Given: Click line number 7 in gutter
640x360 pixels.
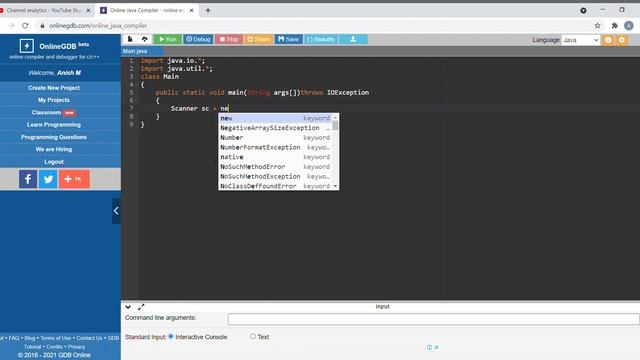Looking at the screenshot, I should pos(131,109).
